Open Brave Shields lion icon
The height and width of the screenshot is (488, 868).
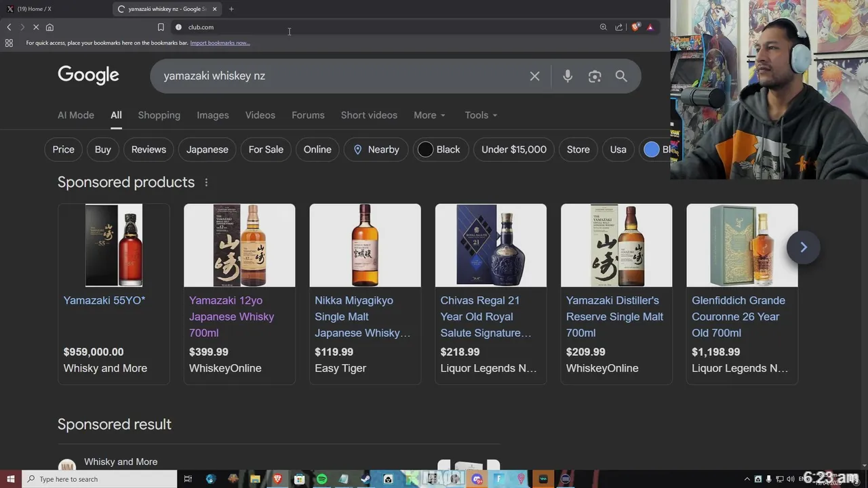click(635, 27)
